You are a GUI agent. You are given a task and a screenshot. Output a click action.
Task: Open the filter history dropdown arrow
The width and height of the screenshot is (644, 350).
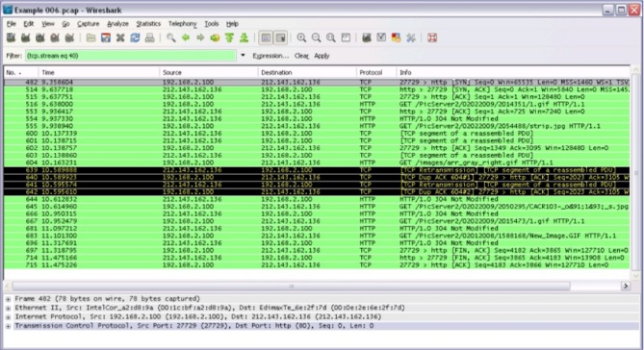(243, 56)
